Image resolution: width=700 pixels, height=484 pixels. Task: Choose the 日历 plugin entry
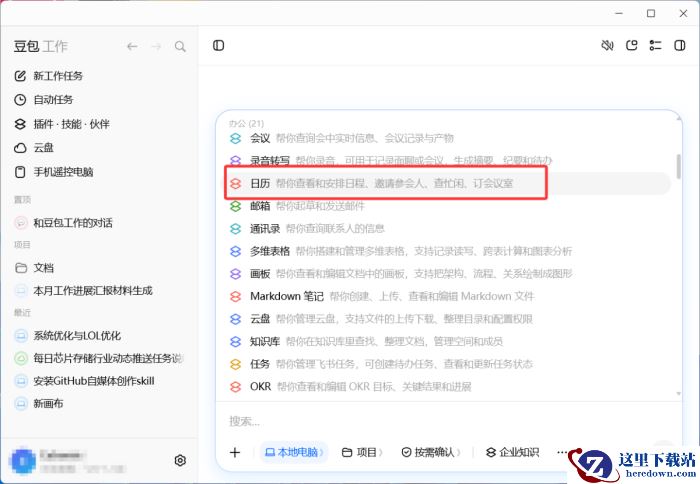coord(448,184)
